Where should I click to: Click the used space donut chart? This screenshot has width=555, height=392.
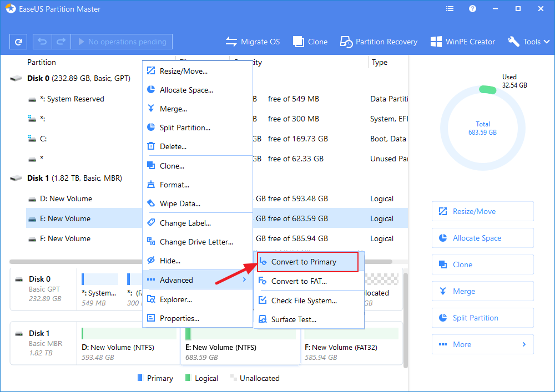point(482,128)
